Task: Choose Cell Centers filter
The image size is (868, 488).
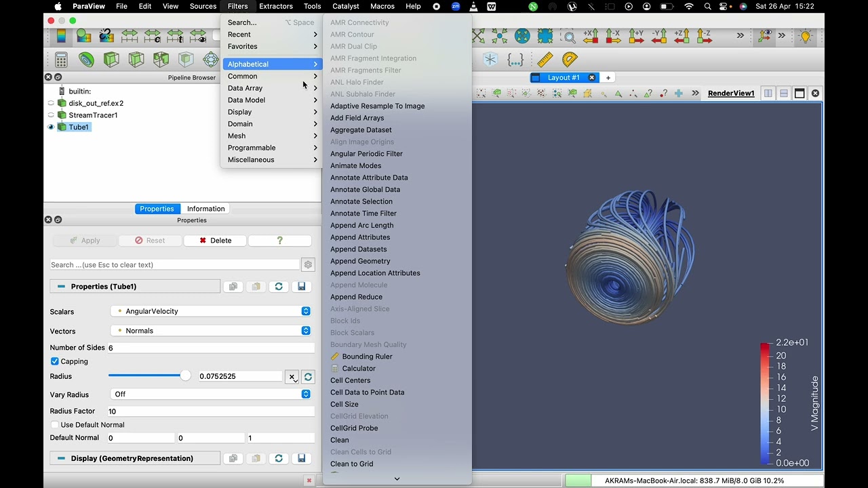Action: click(x=350, y=380)
